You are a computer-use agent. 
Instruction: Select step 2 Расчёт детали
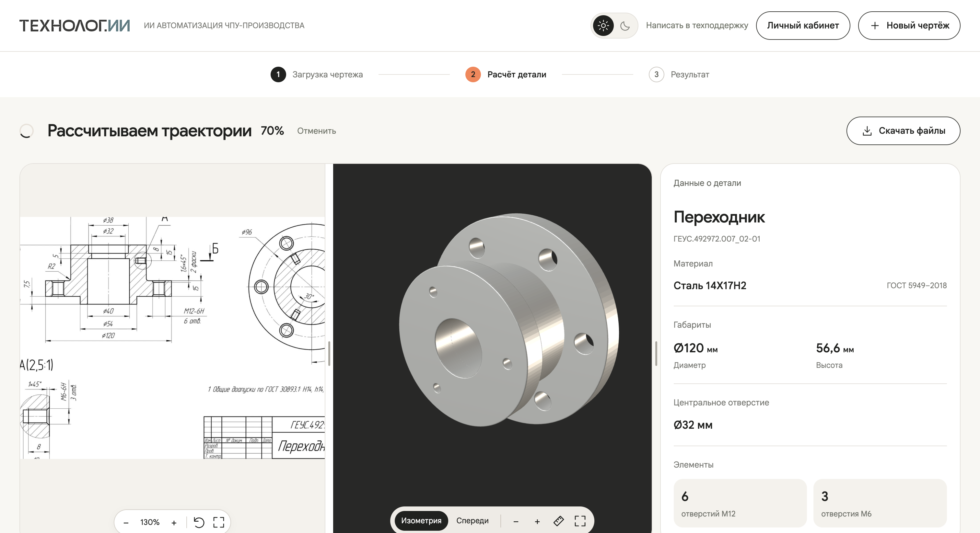(x=506, y=74)
